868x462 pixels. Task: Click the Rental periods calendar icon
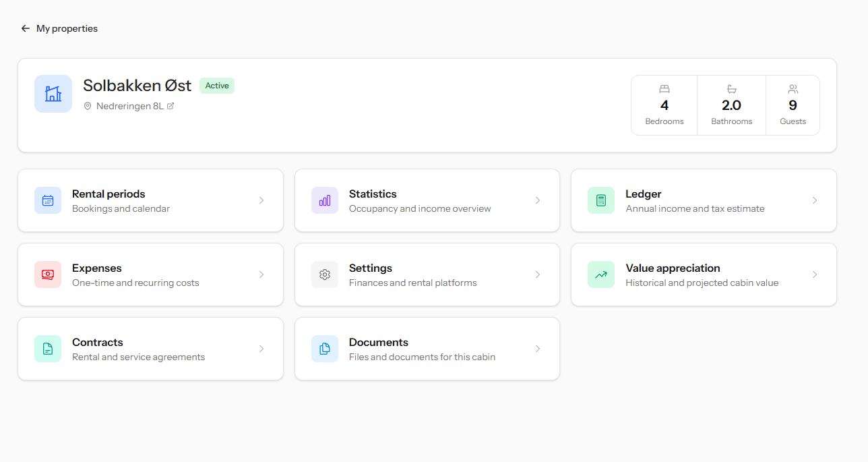[x=48, y=200]
